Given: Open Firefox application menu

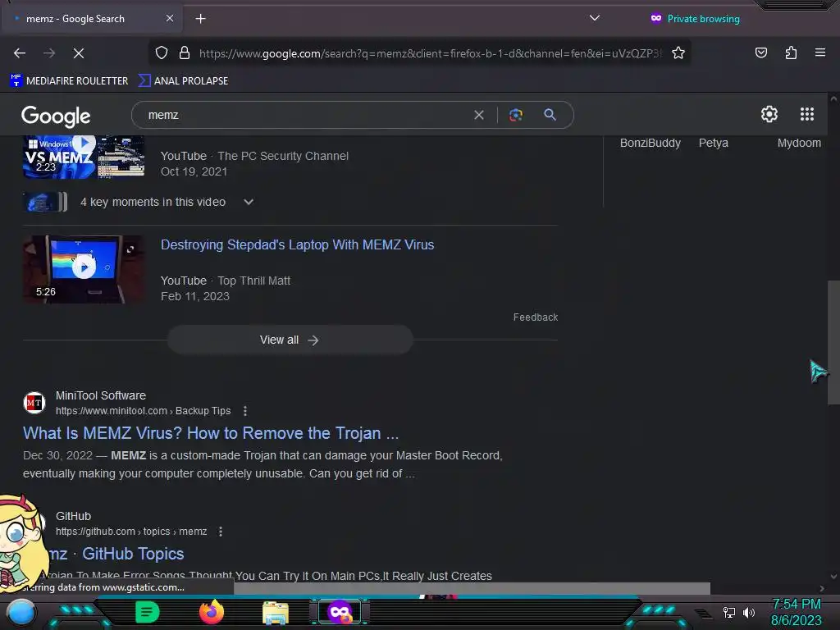Looking at the screenshot, I should [x=819, y=53].
